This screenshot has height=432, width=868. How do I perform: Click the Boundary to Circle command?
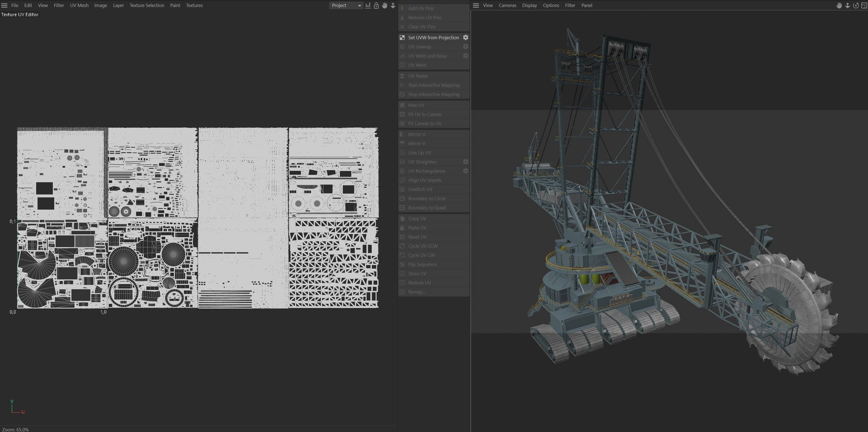click(x=434, y=198)
